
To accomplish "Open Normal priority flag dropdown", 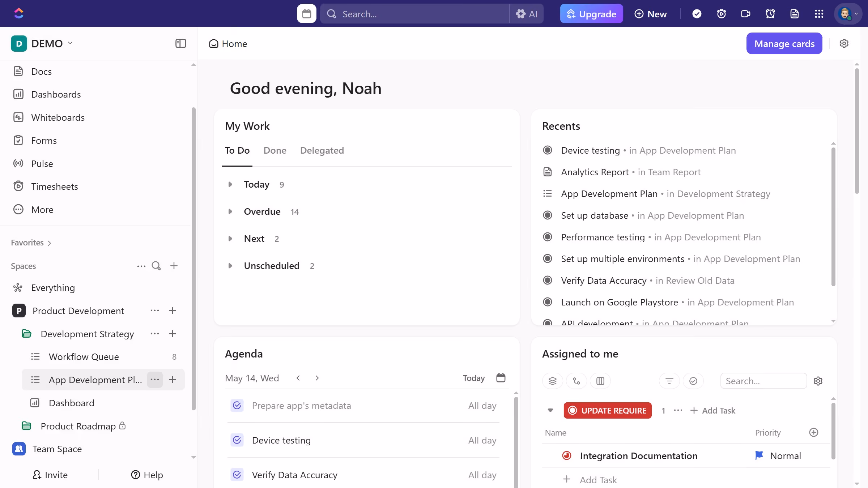I will pyautogui.click(x=778, y=455).
